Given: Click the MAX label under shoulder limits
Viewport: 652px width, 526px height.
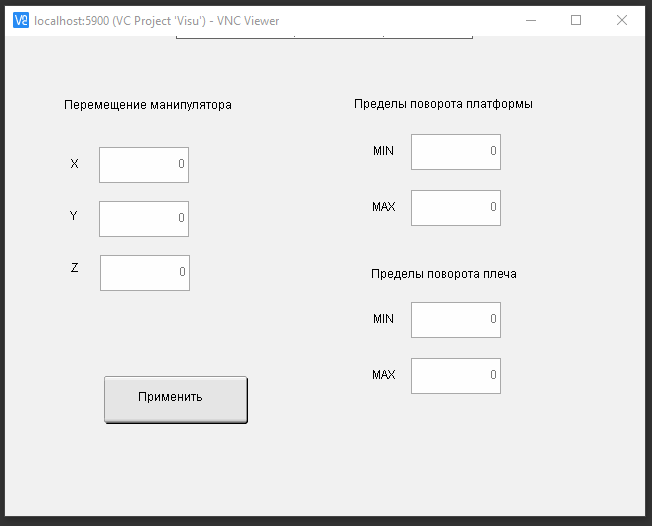Looking at the screenshot, I should (x=384, y=375).
